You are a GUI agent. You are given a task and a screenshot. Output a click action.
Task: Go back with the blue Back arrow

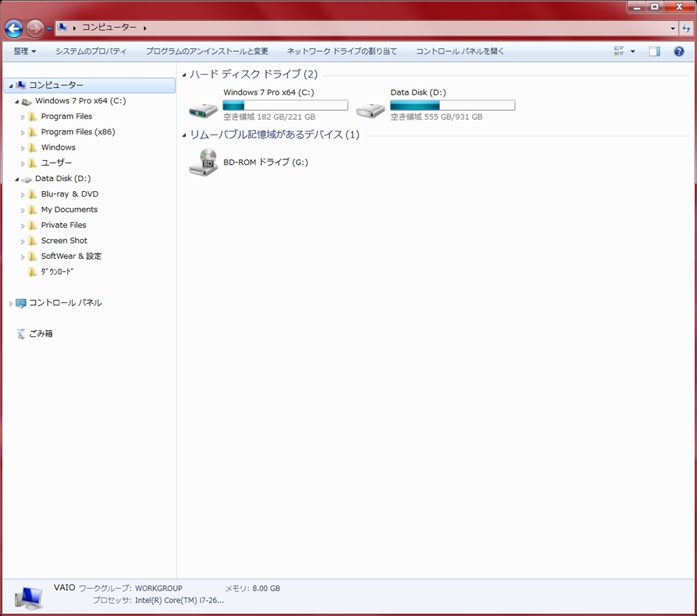coord(14,29)
